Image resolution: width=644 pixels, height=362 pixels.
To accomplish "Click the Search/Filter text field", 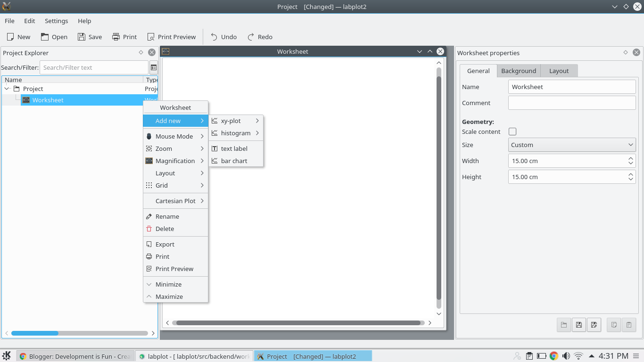I will click(94, 67).
